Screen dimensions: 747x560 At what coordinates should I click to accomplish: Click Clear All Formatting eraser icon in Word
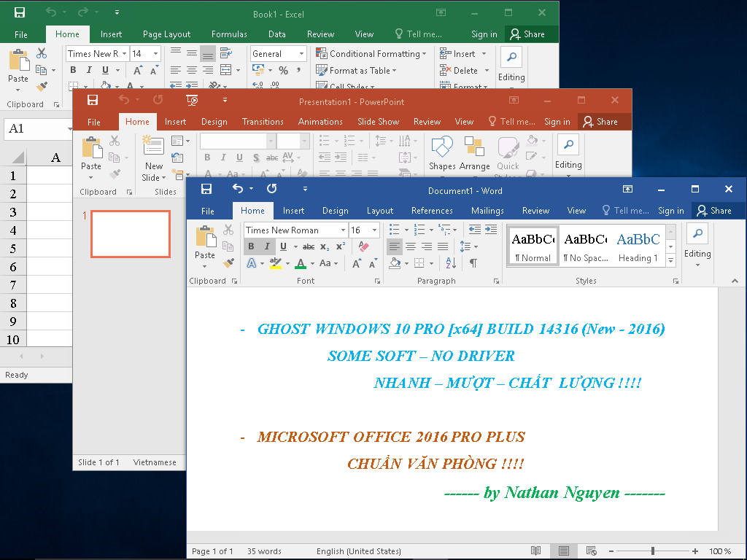pos(363,246)
